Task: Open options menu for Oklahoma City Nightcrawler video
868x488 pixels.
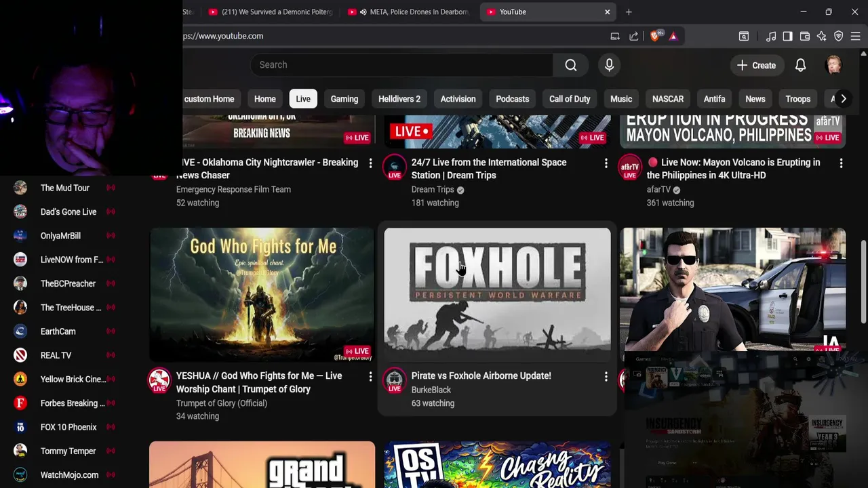Action: coord(370,163)
